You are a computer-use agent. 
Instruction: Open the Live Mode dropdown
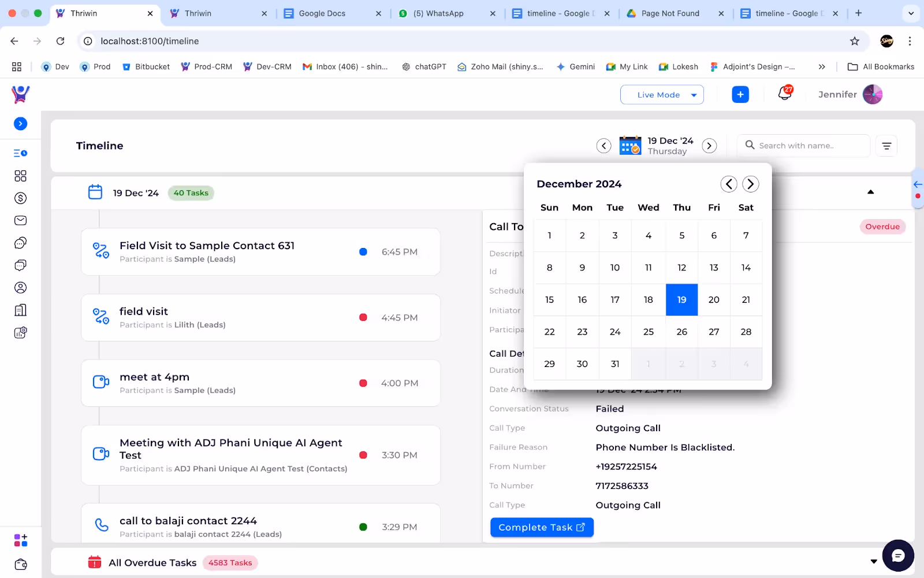662,95
